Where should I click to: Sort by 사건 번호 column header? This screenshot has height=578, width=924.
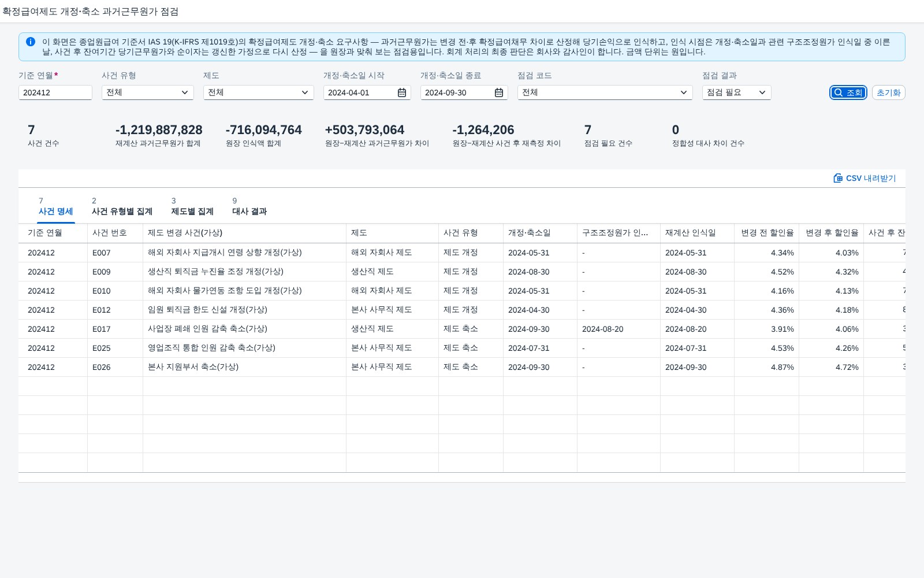[115, 233]
